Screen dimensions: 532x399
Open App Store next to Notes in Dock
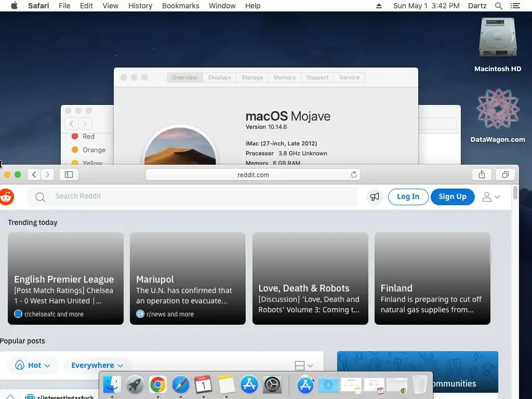point(249,385)
